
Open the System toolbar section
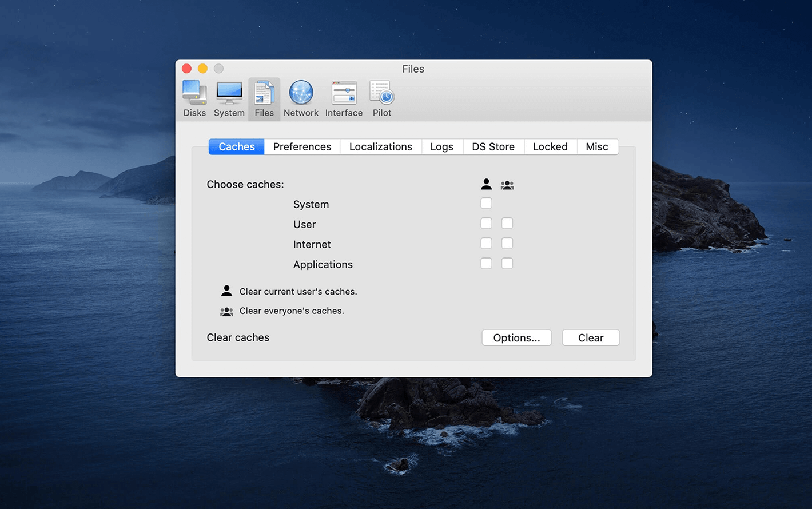tap(229, 98)
